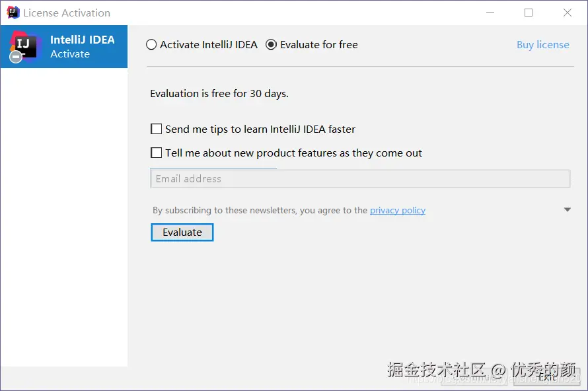Image resolution: width=588 pixels, height=391 pixels.
Task: Enable Send me tips to learn IntelliJ IDEA faster
Action: pos(157,129)
